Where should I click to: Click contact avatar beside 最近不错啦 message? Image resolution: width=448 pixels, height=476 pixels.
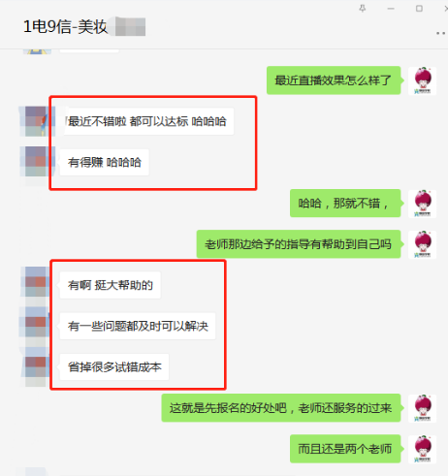36,121
